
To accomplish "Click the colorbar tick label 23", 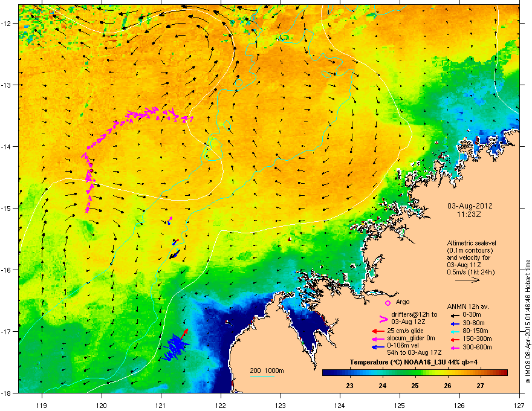I will [349, 386].
